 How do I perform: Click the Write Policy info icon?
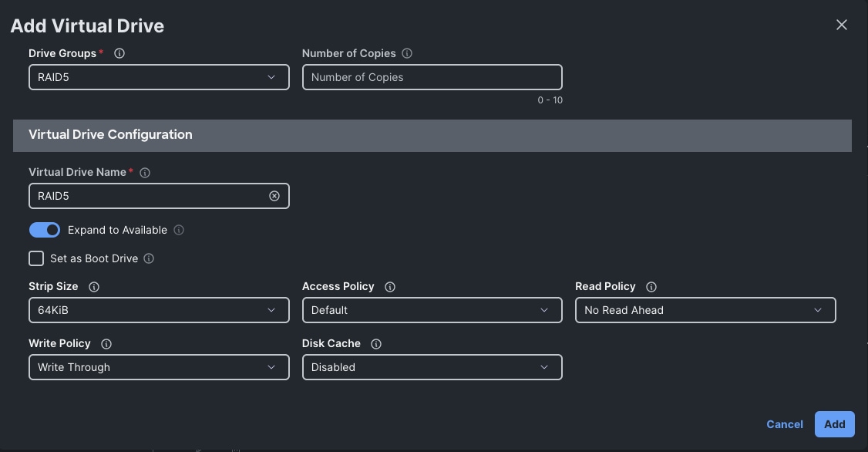106,344
